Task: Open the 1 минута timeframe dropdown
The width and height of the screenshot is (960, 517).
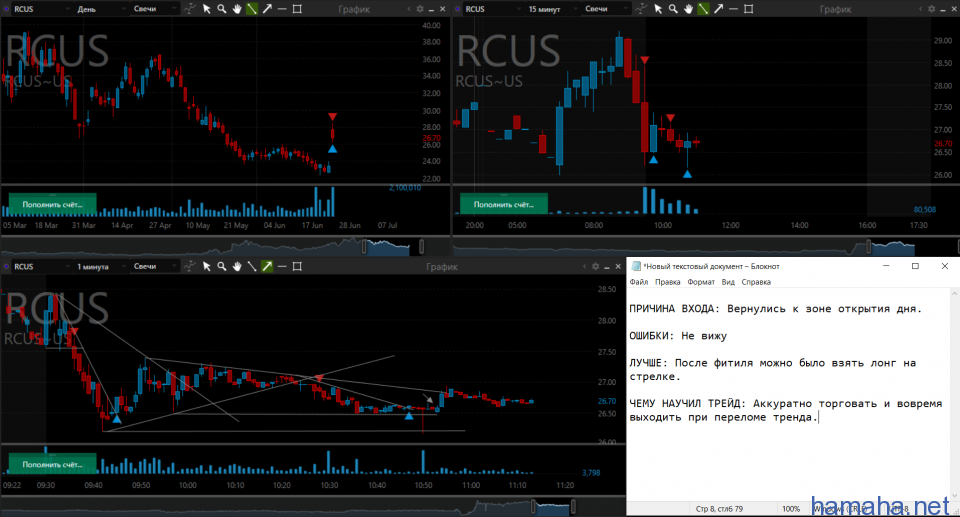Action: (x=99, y=266)
